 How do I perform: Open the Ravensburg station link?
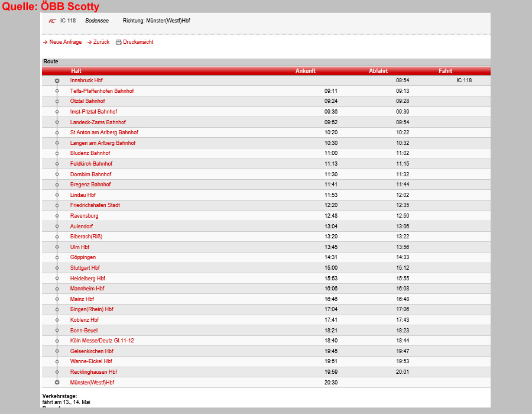click(84, 216)
